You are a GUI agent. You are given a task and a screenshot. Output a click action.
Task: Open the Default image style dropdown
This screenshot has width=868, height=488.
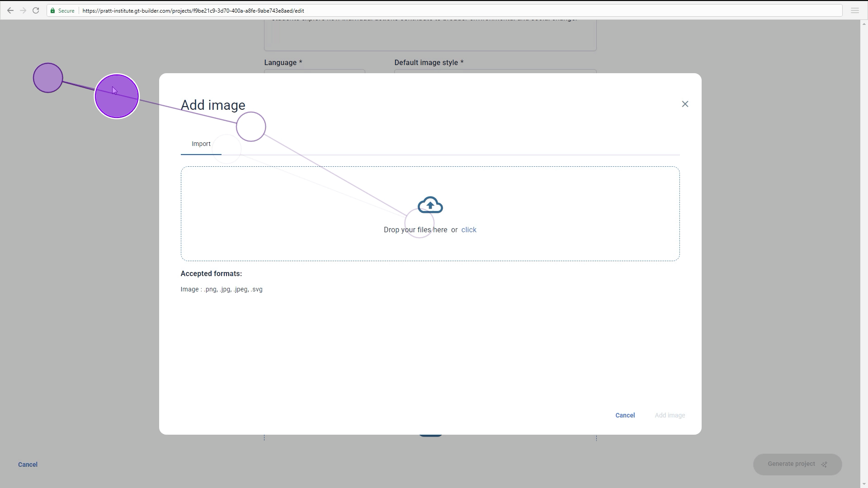[495, 71]
